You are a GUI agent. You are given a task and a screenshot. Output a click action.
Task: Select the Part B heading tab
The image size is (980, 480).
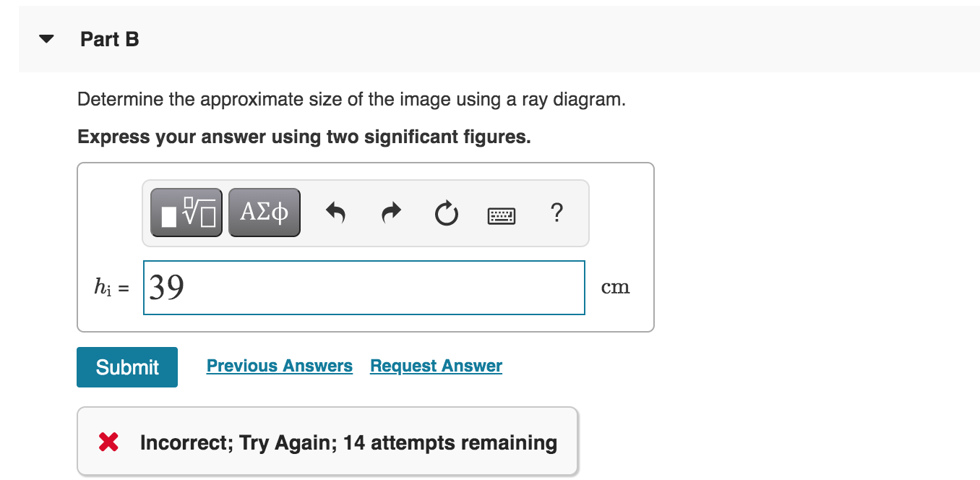point(110,40)
